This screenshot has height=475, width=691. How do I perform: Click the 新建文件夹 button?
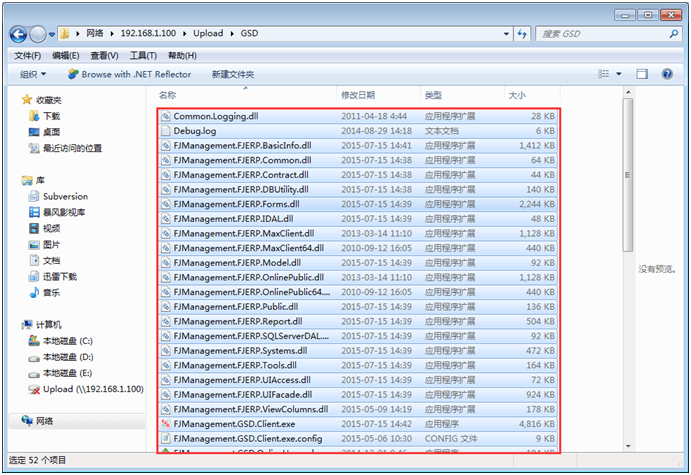233,74
